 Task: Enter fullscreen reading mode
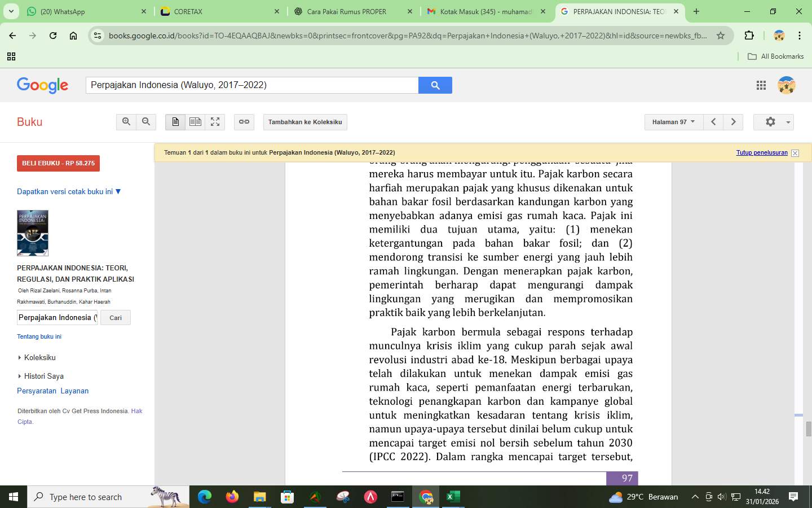(x=215, y=122)
